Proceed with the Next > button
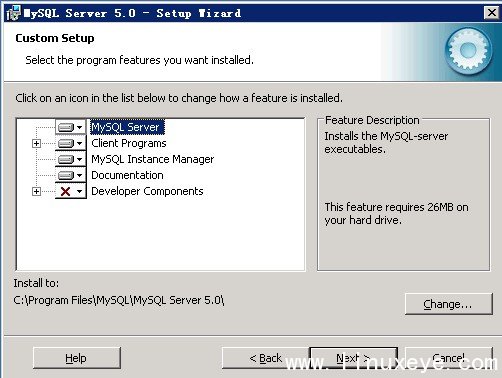502x378 pixels. coord(353,358)
